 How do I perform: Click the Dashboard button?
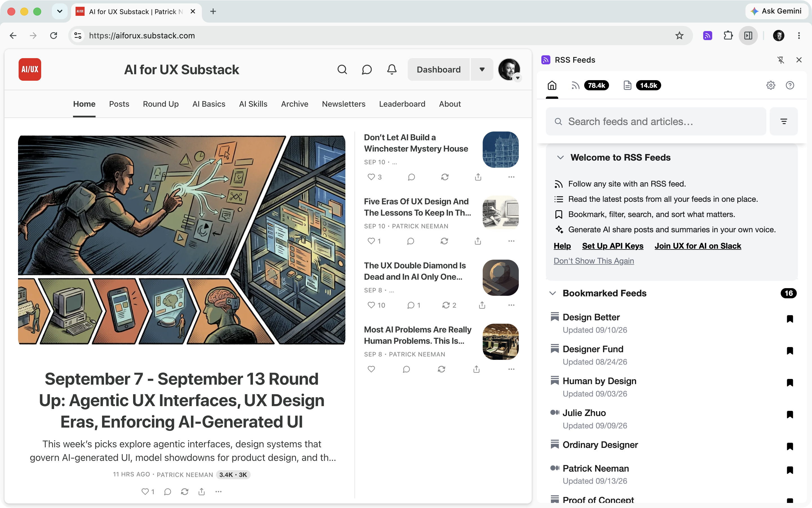click(438, 69)
